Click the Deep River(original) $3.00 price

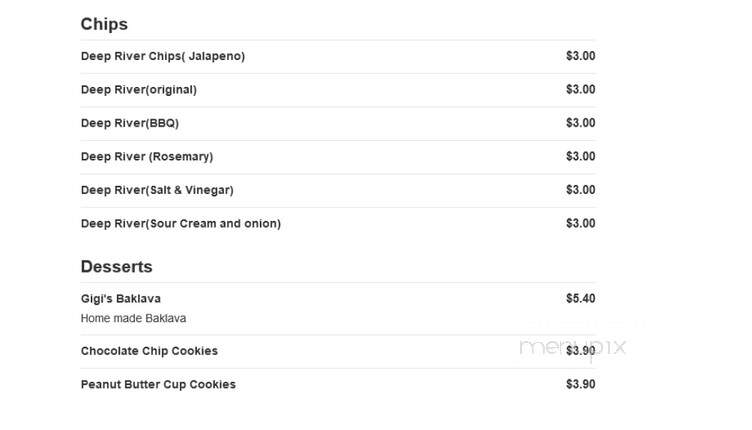pyautogui.click(x=580, y=90)
